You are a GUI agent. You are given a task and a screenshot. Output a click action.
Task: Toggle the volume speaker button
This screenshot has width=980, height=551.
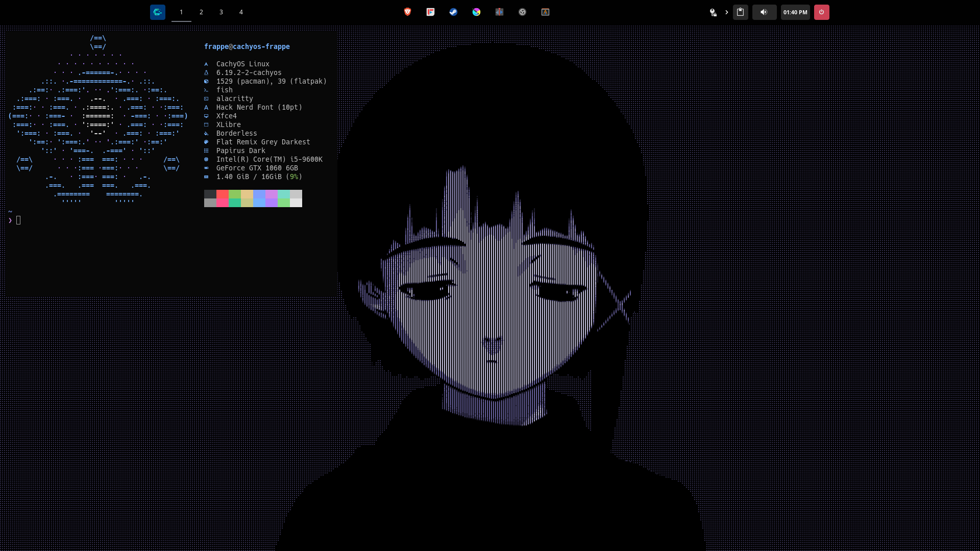click(x=764, y=12)
